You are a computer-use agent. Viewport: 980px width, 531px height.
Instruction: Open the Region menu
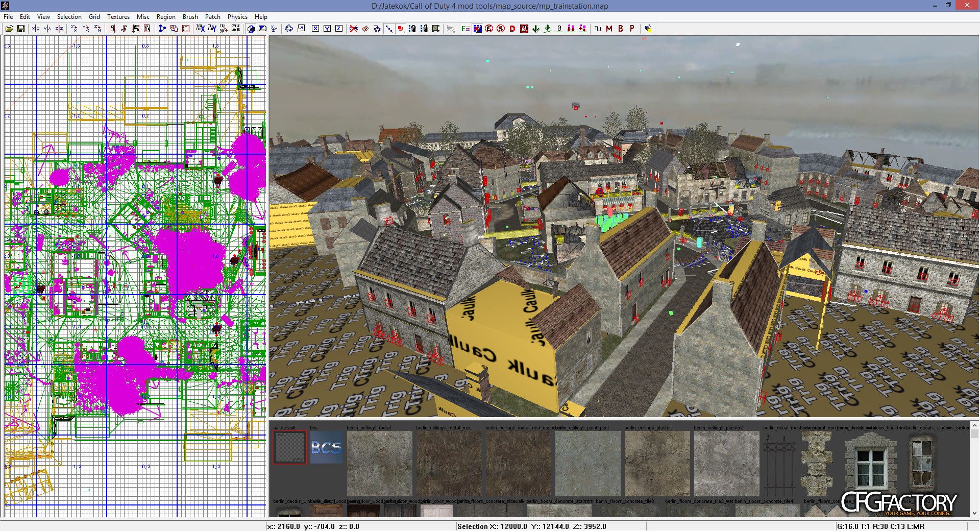(166, 17)
